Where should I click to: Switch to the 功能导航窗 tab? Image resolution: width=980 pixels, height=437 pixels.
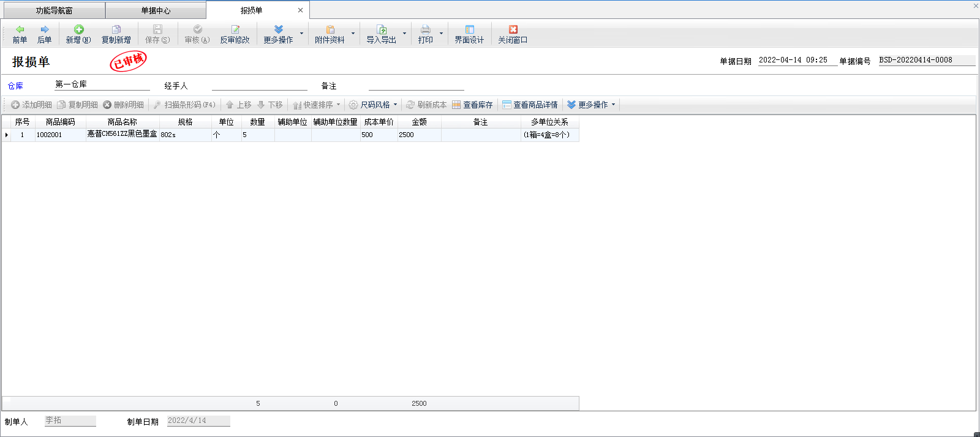(x=54, y=10)
